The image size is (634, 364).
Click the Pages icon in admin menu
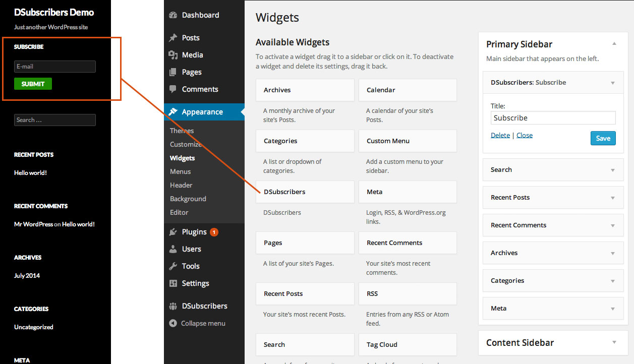(173, 72)
